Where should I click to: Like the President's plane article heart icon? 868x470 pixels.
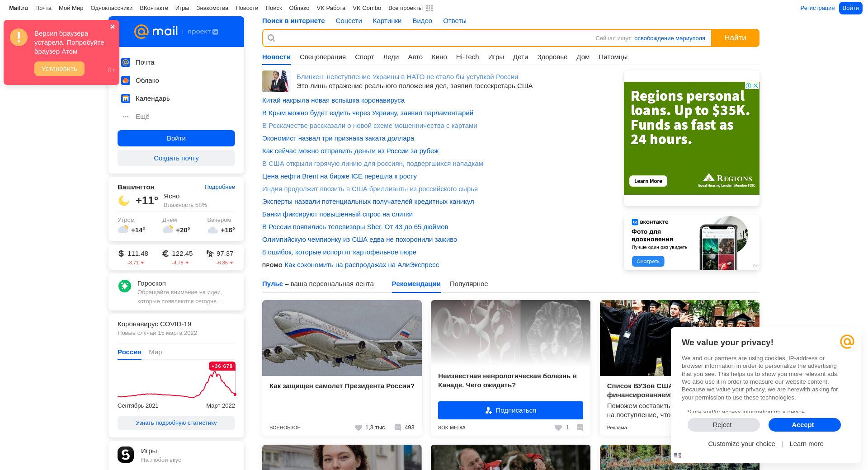point(359,428)
